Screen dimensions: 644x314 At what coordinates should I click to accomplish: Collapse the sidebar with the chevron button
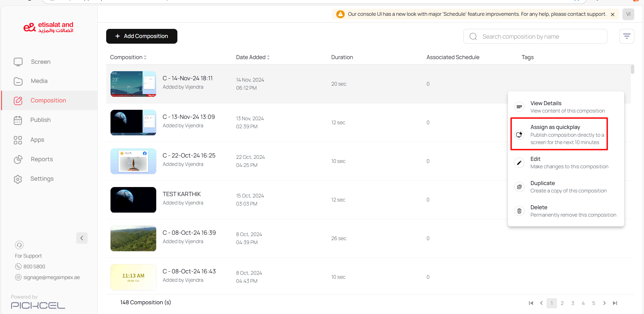[x=82, y=238]
